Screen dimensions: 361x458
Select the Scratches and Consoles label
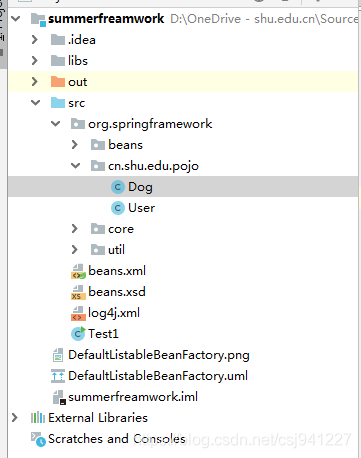click(117, 439)
